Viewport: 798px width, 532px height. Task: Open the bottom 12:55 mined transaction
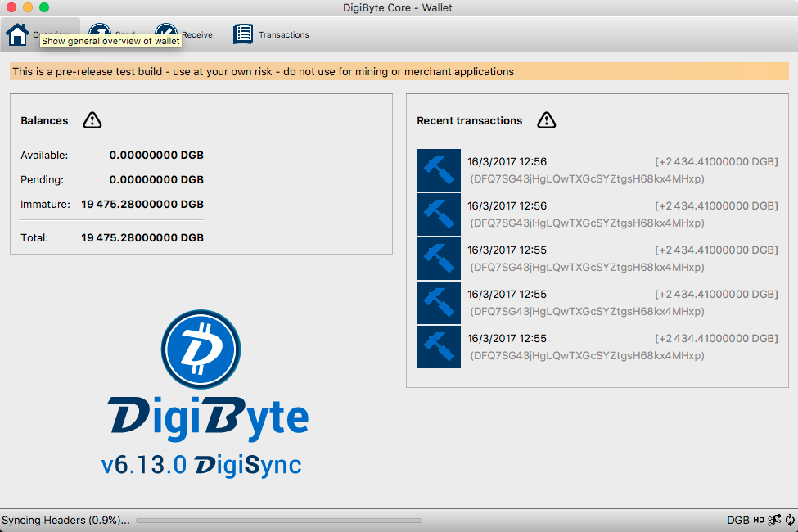tap(597, 347)
